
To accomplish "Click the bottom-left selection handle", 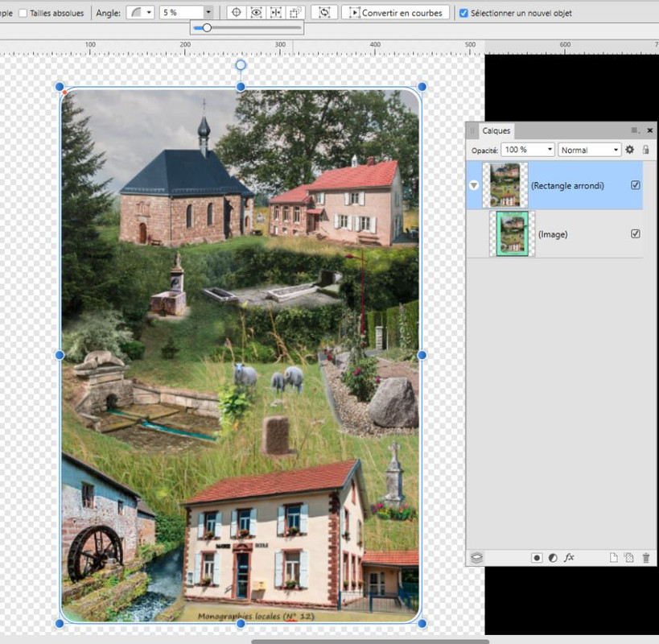I will click(60, 623).
